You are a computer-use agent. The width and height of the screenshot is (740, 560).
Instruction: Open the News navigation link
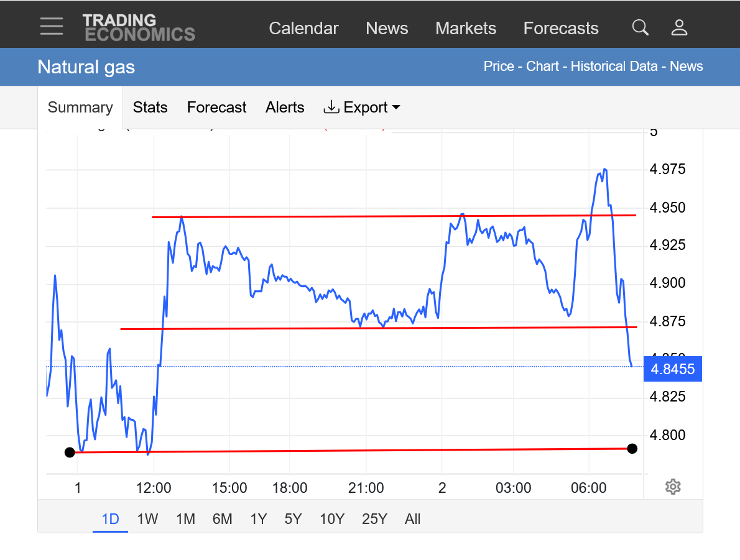click(x=387, y=29)
